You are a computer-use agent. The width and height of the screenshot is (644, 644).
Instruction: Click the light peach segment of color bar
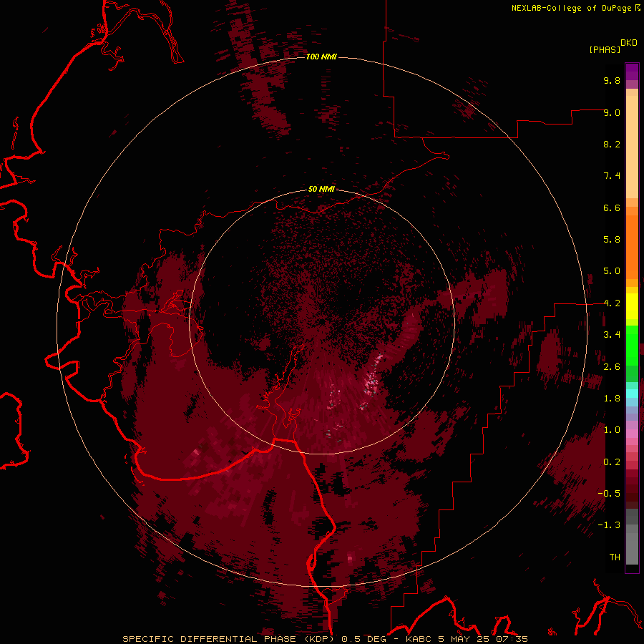point(632,148)
